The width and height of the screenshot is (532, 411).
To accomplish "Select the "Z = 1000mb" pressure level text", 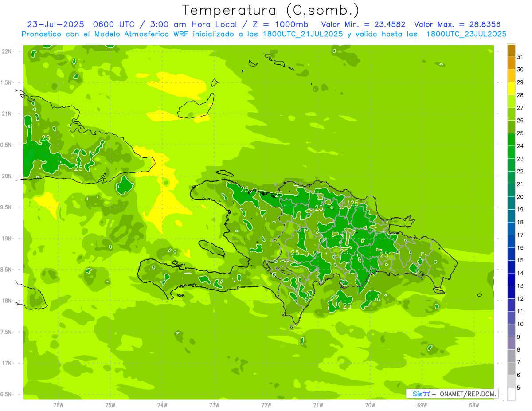I will click(280, 24).
